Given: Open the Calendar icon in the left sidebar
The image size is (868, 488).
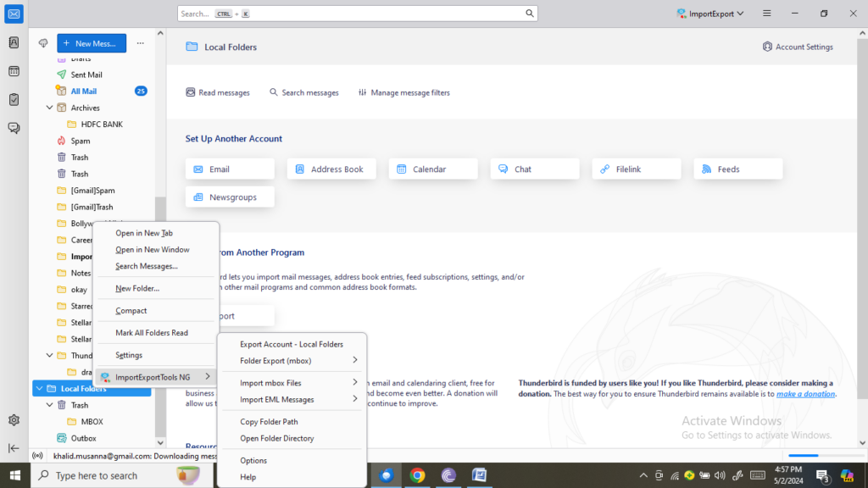Looking at the screenshot, I should [x=14, y=71].
